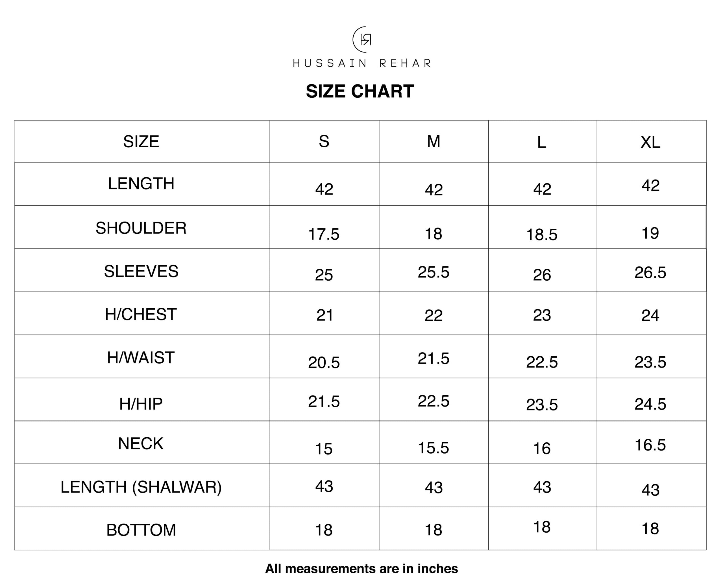723x588 pixels.
Task: Click the SLEEVES row label
Action: point(141,271)
